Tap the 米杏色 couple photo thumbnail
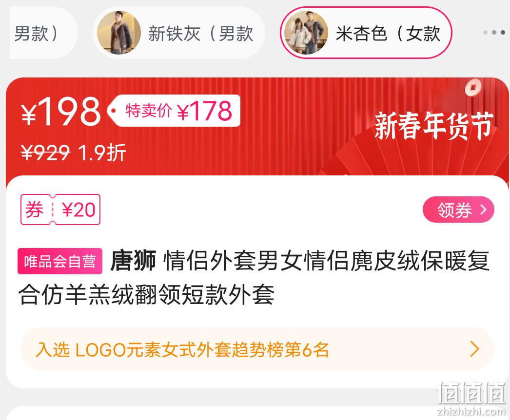This screenshot has width=510, height=420. pos(306,33)
